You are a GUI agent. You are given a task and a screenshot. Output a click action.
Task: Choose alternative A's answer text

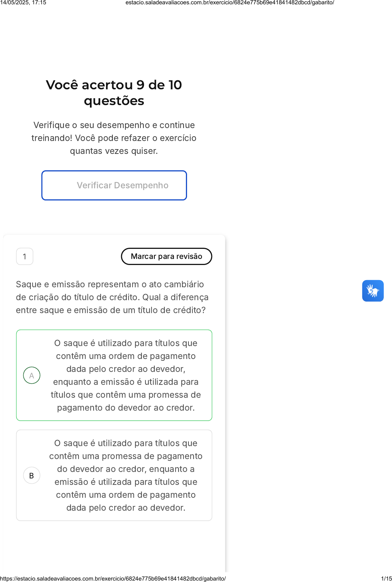pyautogui.click(x=126, y=375)
